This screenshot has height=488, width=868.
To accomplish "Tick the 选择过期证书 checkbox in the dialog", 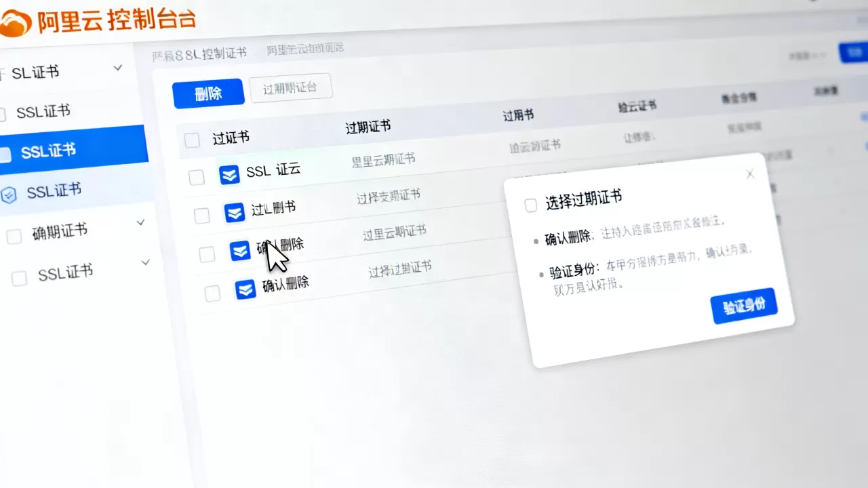I will [x=531, y=205].
